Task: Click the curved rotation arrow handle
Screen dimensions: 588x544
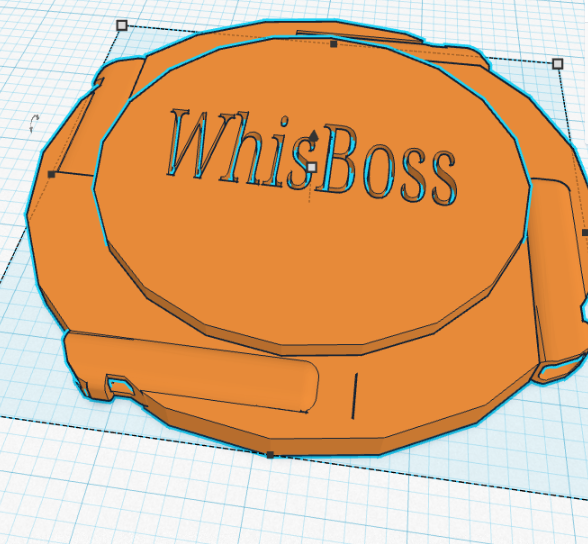Action: [34, 123]
